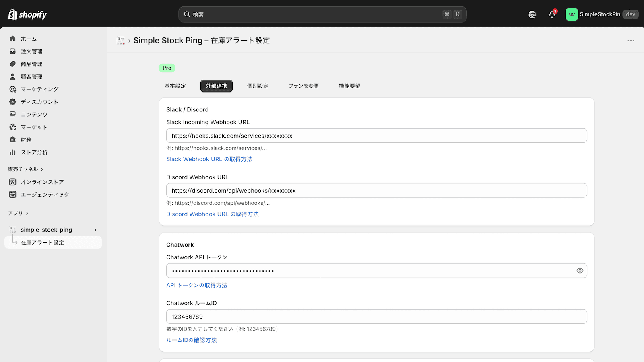Click the Discord Webhook URL field
Screen dimensions: 644x362
pos(377,191)
